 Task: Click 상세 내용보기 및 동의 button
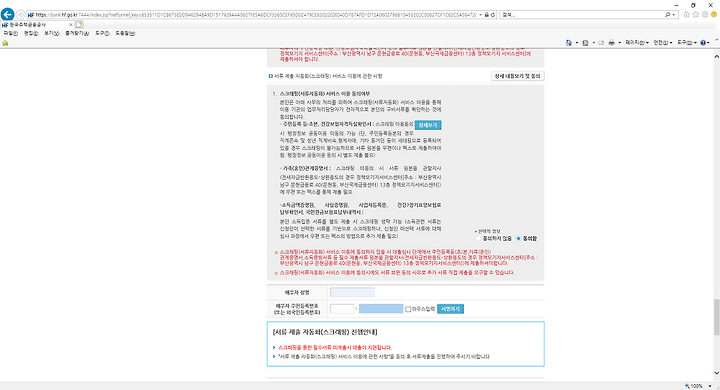point(517,76)
